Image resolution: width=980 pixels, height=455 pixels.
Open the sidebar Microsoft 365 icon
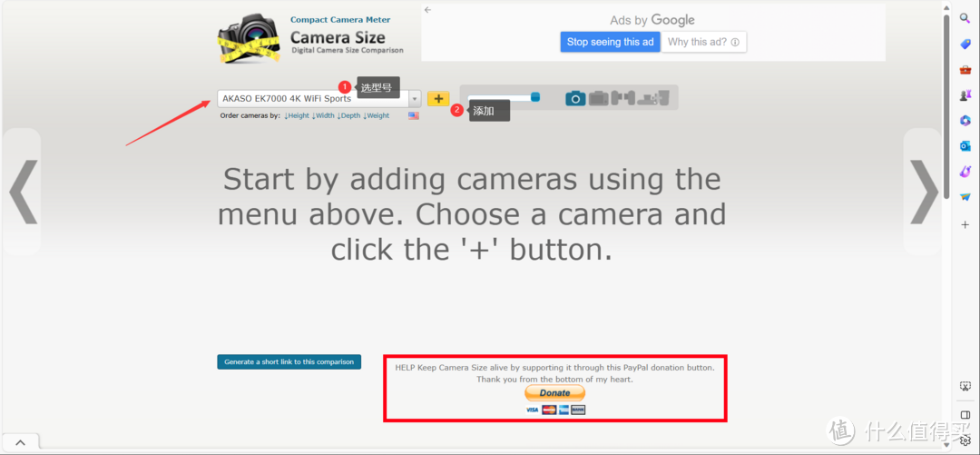[965, 121]
